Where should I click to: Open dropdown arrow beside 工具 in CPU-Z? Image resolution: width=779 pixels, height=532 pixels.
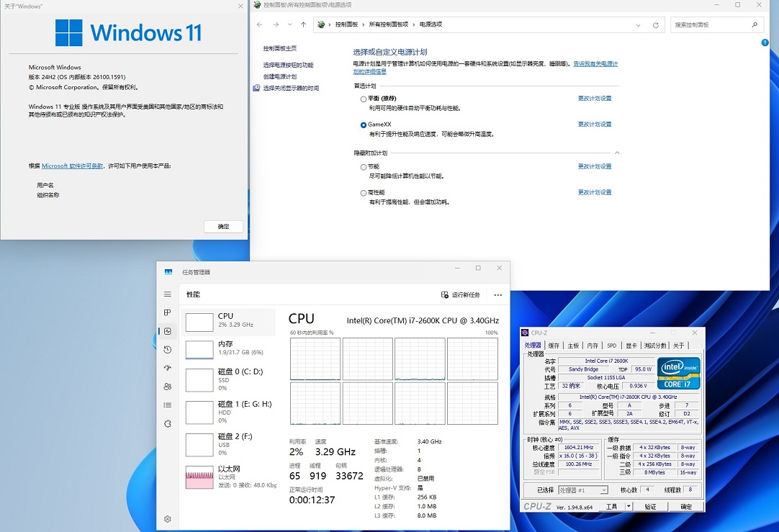(629, 507)
